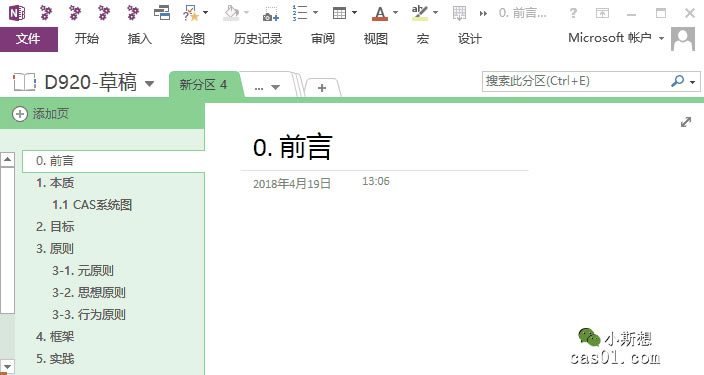
Task: Open the Table dropdown arrow
Action: point(355,13)
